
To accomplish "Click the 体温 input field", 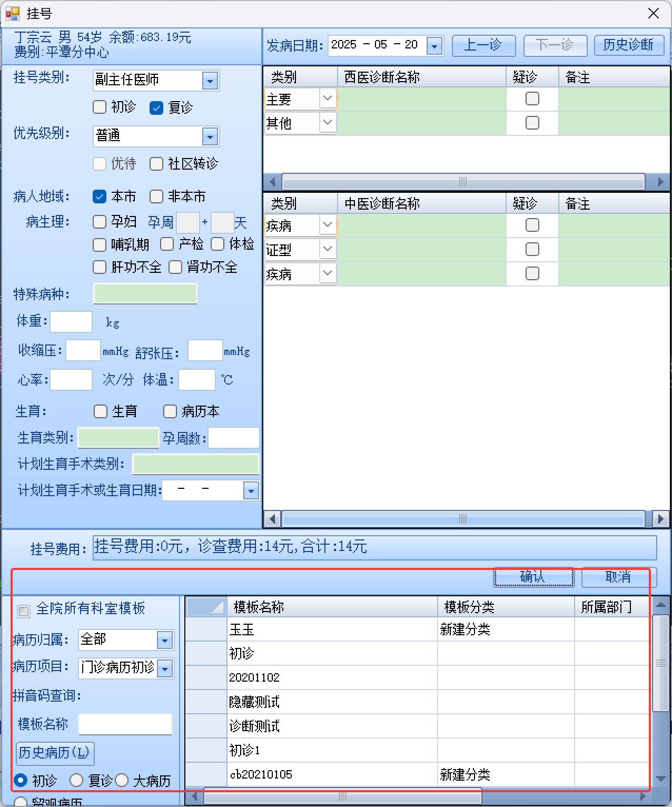I will [197, 380].
